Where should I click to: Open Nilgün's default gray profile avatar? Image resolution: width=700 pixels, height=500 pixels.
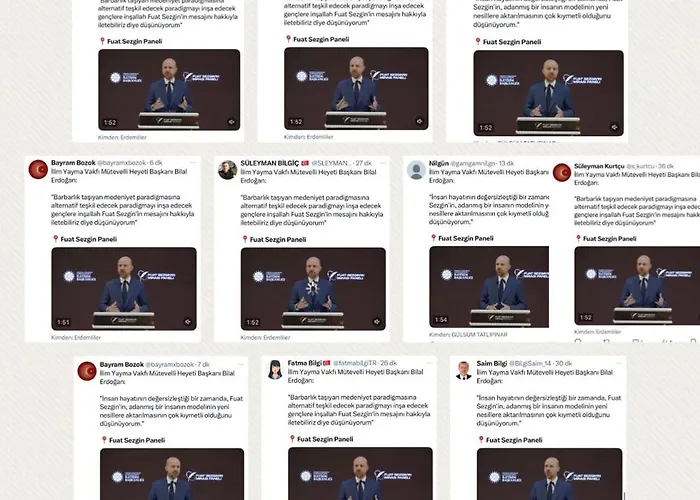416,170
